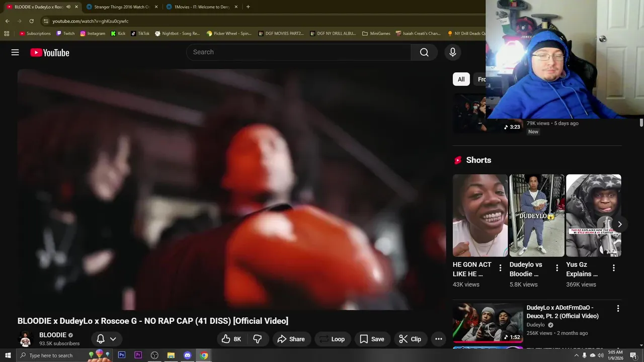The image size is (644, 362).
Task: Open the YouTube guide hamburger menu
Action: click(15, 52)
